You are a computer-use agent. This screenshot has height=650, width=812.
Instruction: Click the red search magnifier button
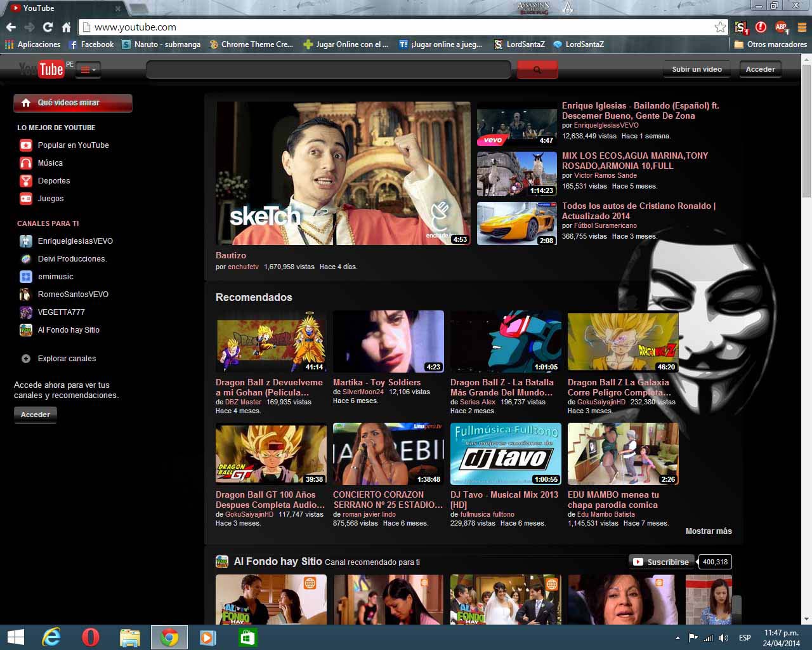537,70
